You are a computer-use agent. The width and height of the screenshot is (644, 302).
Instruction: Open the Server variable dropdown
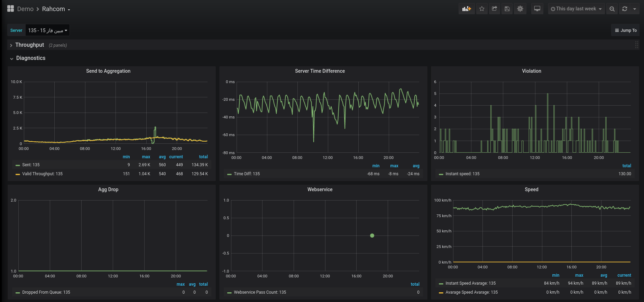[x=47, y=30]
